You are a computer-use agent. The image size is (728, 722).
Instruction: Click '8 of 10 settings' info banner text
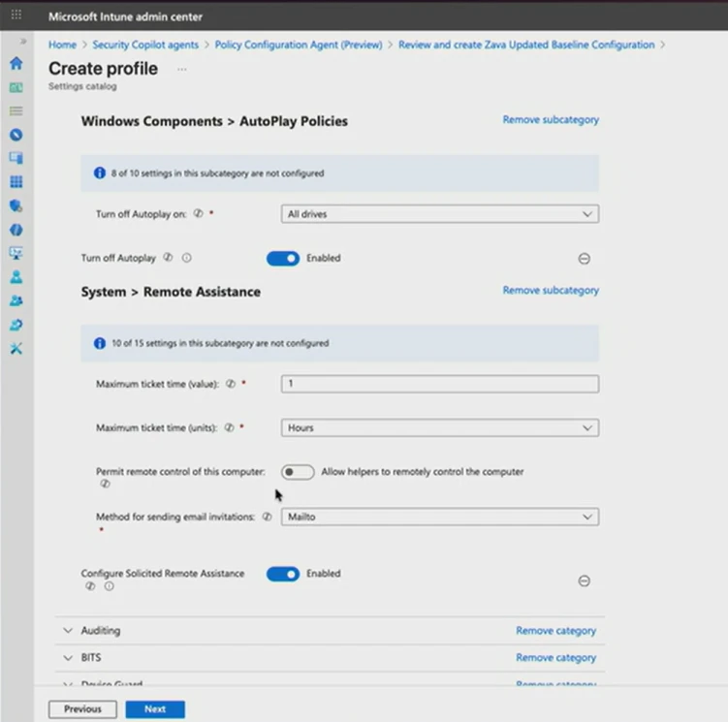(x=218, y=173)
